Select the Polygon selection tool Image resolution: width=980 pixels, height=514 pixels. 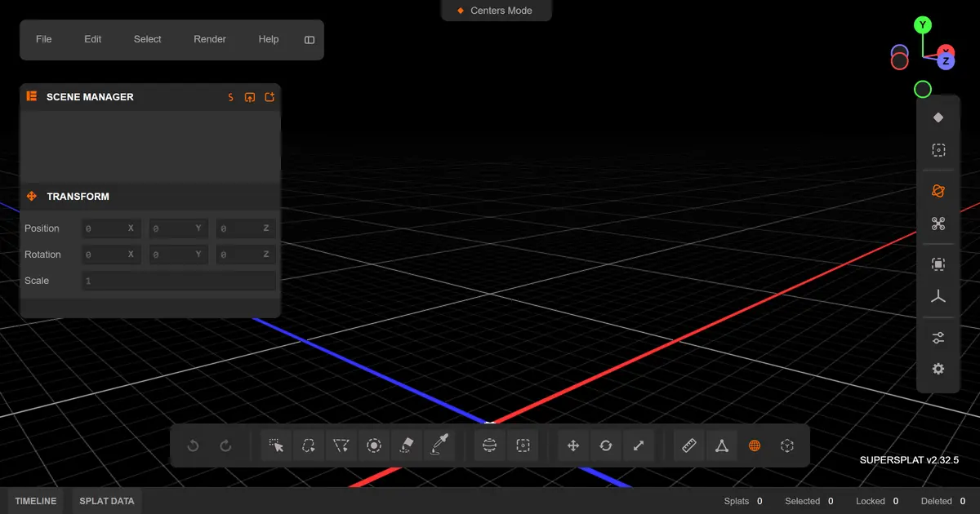click(x=341, y=445)
